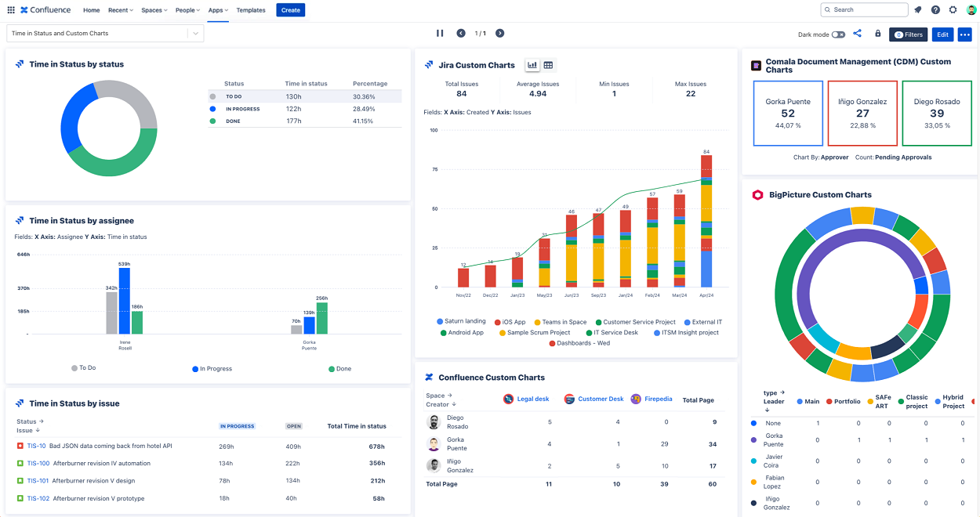Open the app switcher grid icon
The image size is (980, 517).
(x=10, y=10)
